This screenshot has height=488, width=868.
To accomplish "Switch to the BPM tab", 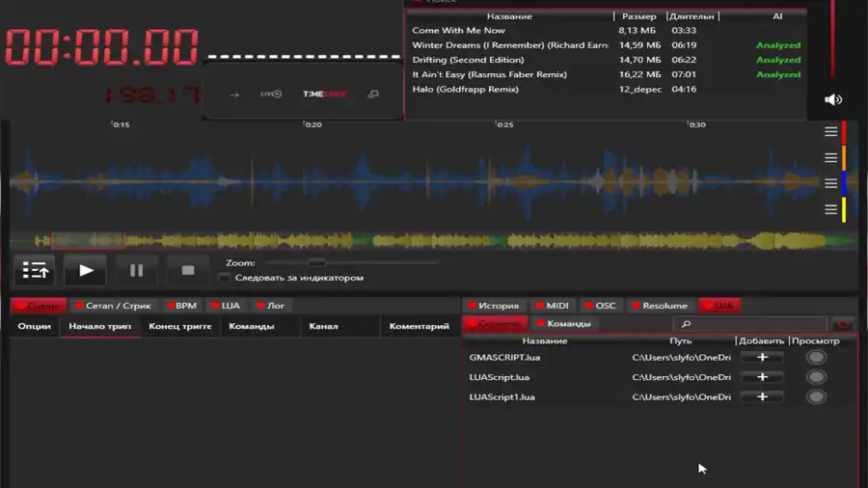I will pos(180,306).
